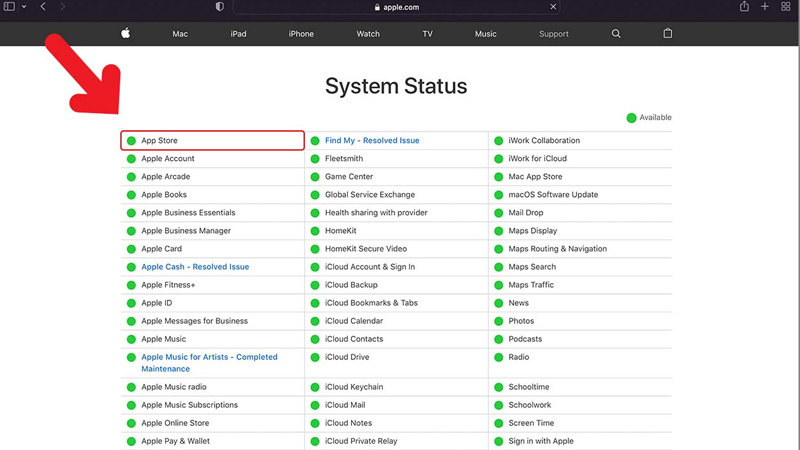Screen dimensions: 800x450
Task: Go back with the back arrow
Action: pos(43,7)
